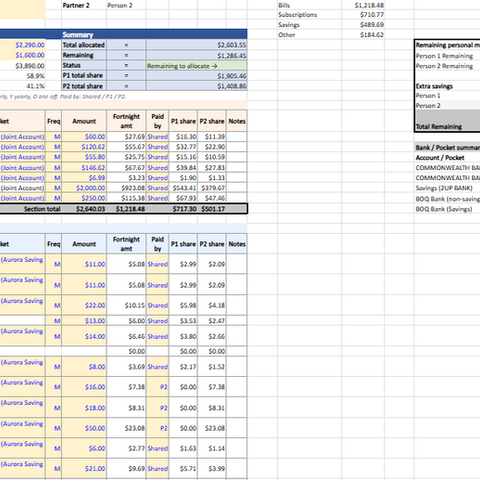Screen dimensions: 480x480
Task: Click the $1,286.45 remaining value
Action: tap(197, 55)
